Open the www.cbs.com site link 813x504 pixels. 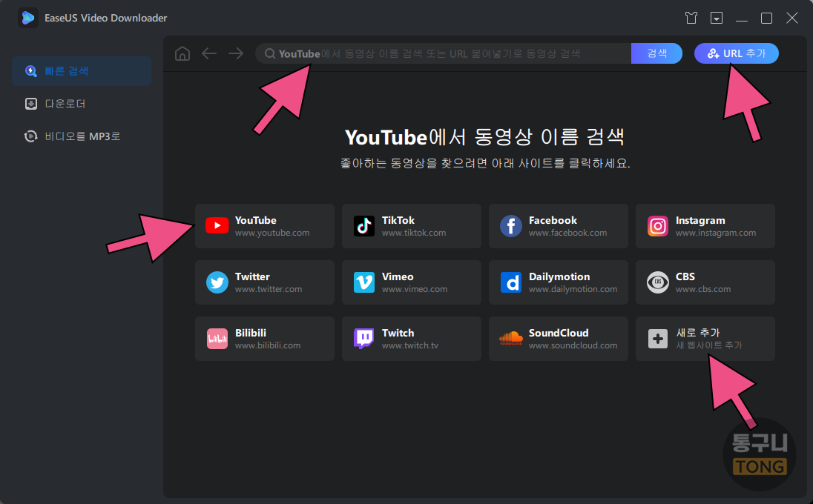[703, 290]
